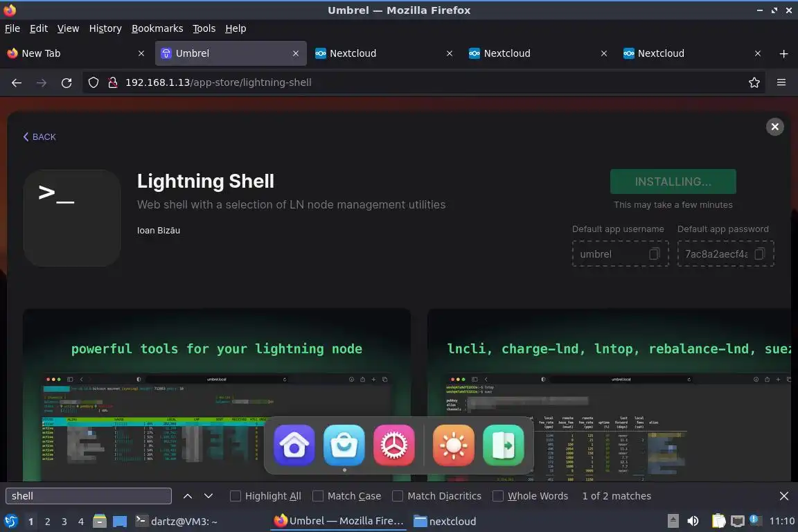Image resolution: width=798 pixels, height=532 pixels.
Task: Open the taskbar file manager icon
Action: pyautogui.click(x=100, y=522)
